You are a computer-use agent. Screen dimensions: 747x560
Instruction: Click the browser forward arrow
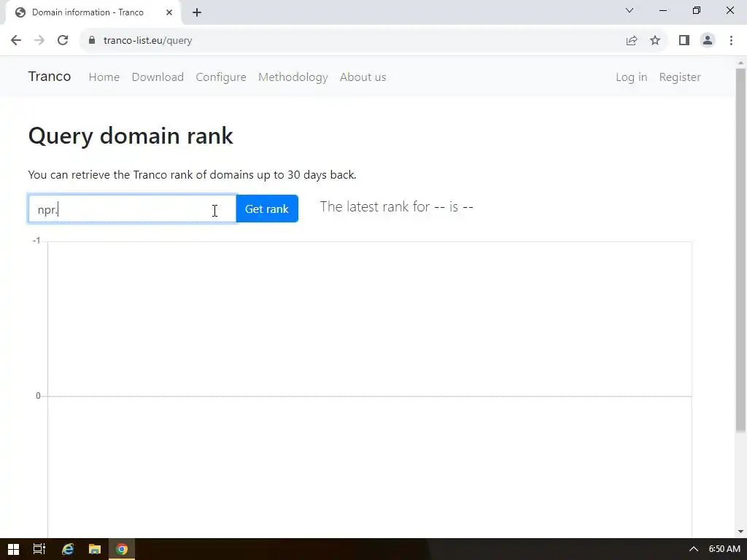click(39, 41)
